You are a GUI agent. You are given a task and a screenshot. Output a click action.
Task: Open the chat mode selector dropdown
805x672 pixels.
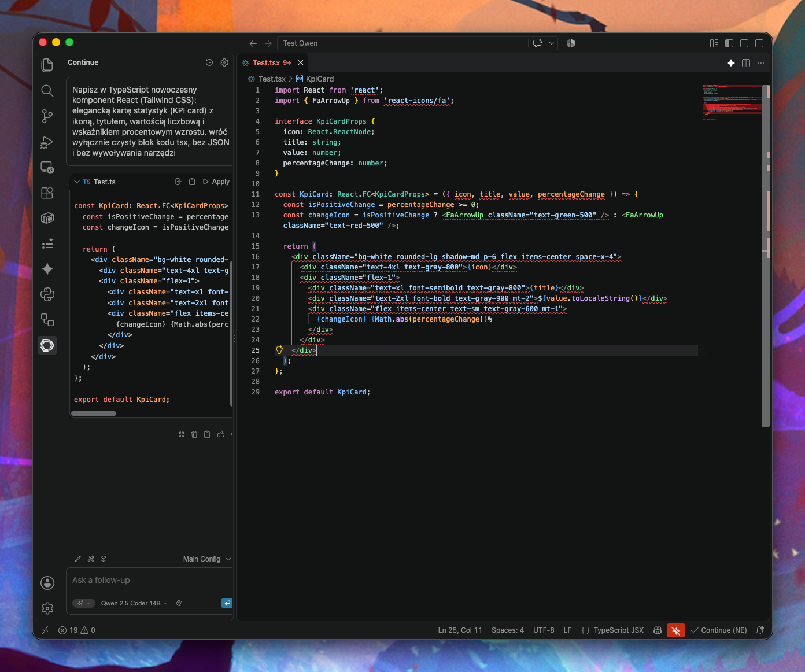84,603
